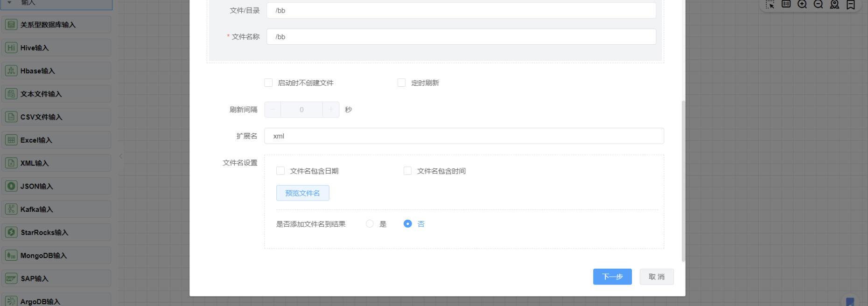This screenshot has height=306, width=868.
Task: Collapse the 输入 category expander
Action: (9, 3)
